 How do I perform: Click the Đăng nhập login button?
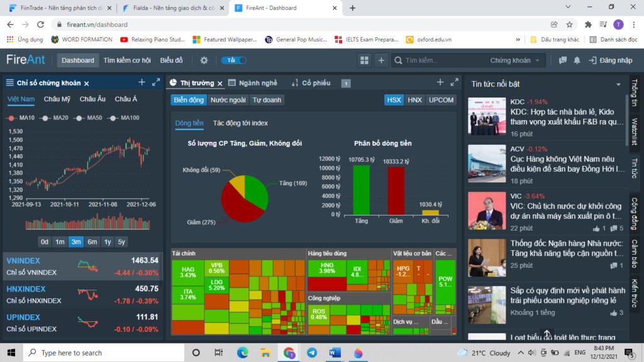point(611,60)
